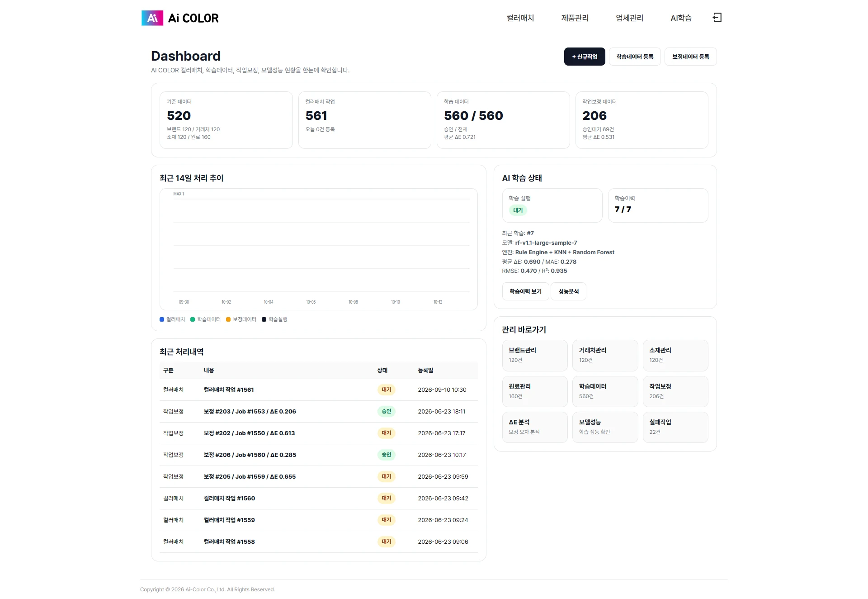Toggle the 컬러매치 blue legend swatch
This screenshot has height=599, width=868.
(x=162, y=319)
